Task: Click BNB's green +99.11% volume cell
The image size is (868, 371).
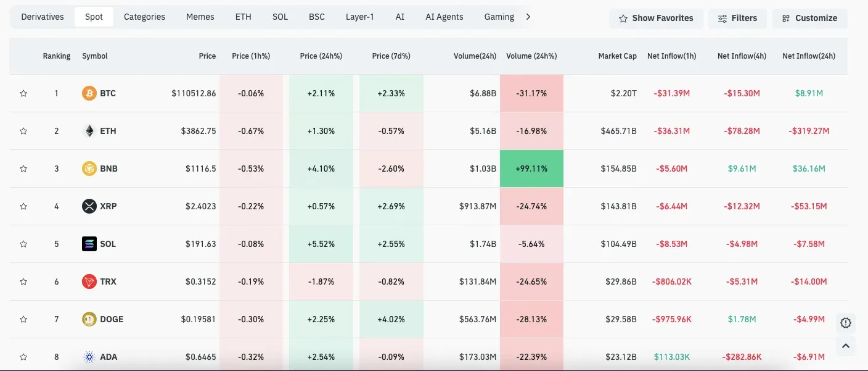Action: coord(531,169)
